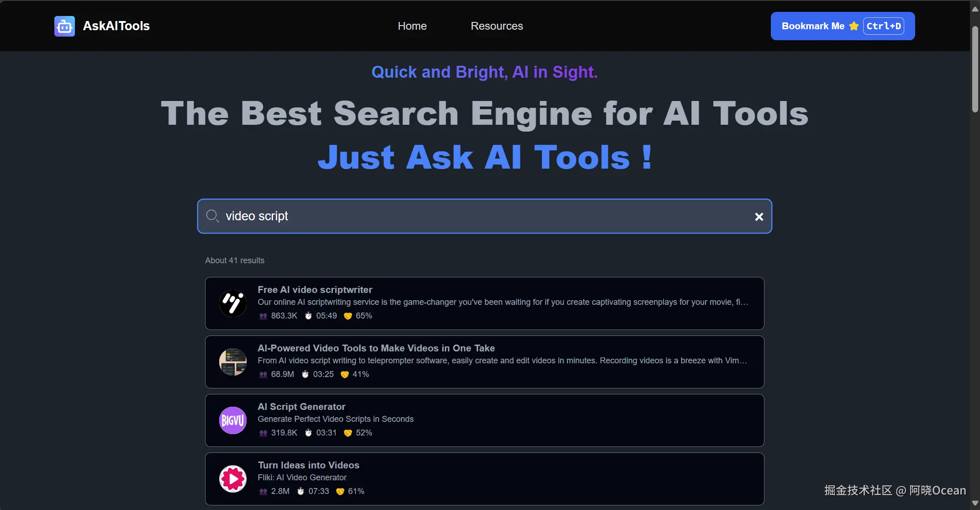Open Turn Ideas into Videos result
Viewport: 980px width, 510px height.
click(x=308, y=465)
